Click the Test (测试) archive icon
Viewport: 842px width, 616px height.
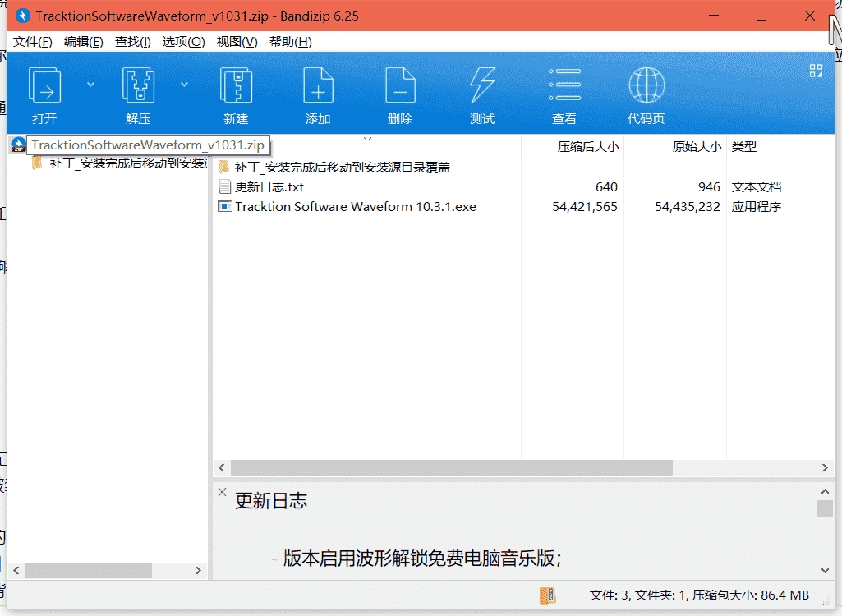coord(482,85)
